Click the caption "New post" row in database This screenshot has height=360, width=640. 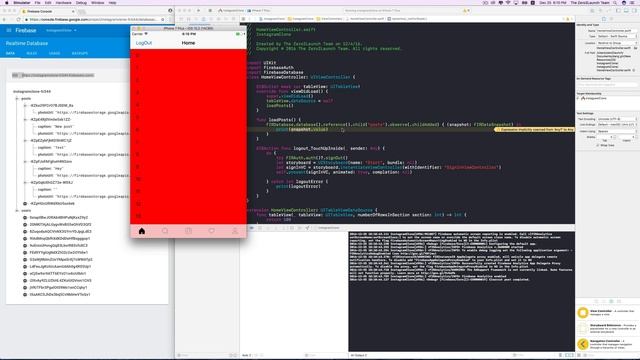[55, 127]
